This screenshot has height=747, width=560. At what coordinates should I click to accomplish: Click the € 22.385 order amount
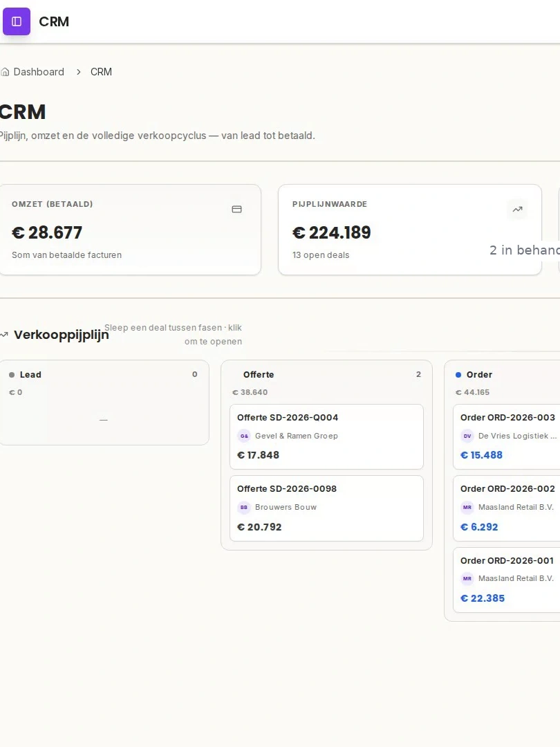(483, 598)
